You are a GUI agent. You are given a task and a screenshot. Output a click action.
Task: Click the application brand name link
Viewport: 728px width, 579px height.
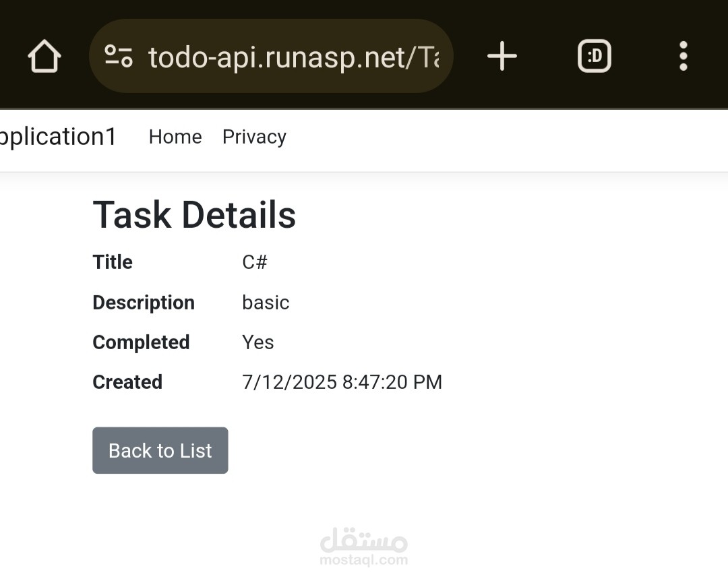[58, 137]
